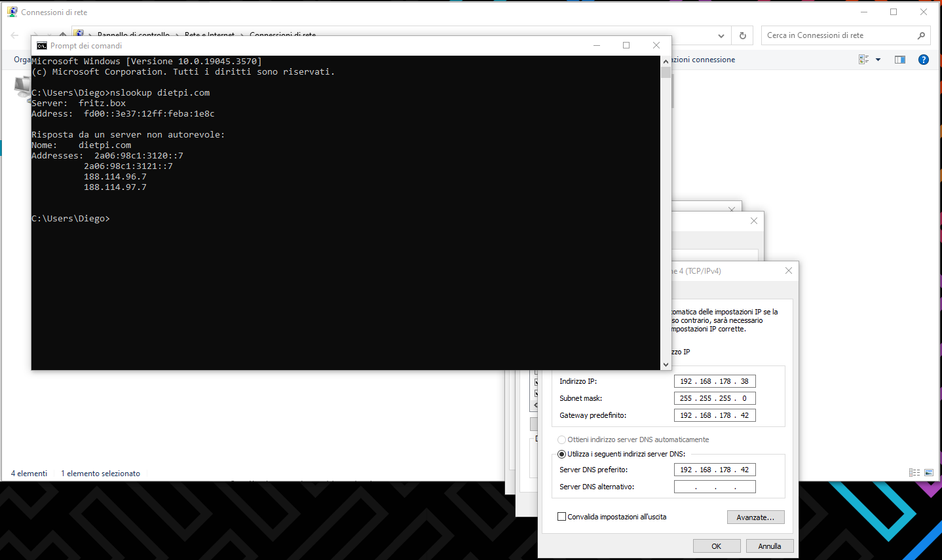Click the Connessioni di rete window icon

[12, 12]
